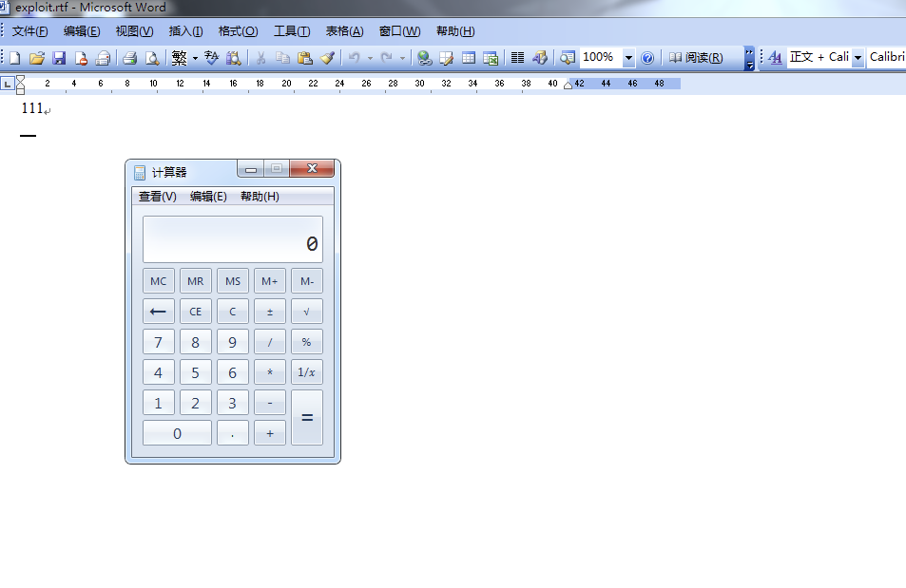Click the 100% zoom value field
This screenshot has height=588, width=906.
coord(601,58)
